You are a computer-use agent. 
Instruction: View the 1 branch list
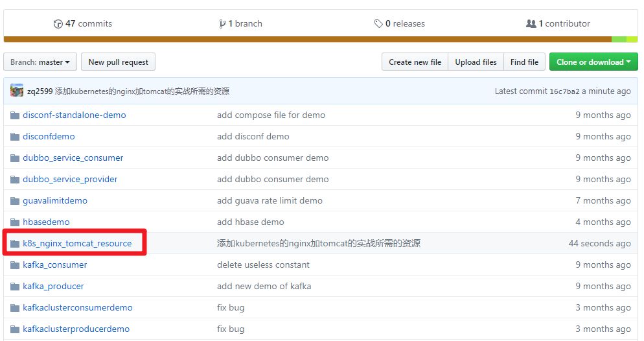click(240, 24)
